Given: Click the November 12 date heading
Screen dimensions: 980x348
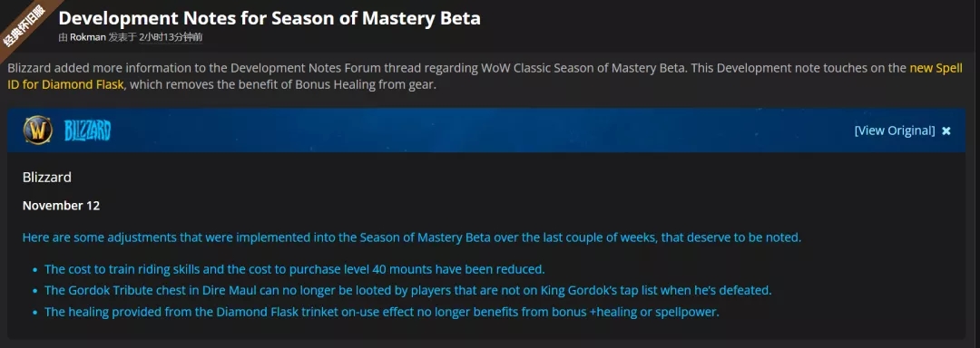Looking at the screenshot, I should (62, 206).
